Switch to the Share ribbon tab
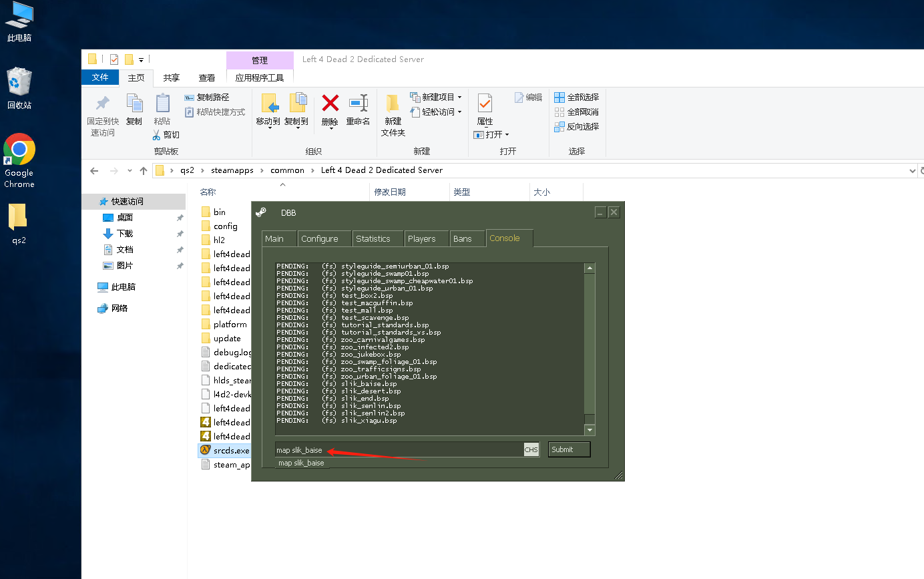The width and height of the screenshot is (924, 579). tap(172, 78)
